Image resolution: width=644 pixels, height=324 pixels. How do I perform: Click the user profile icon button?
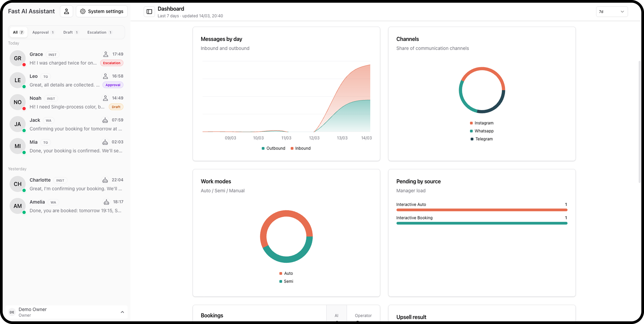point(66,11)
